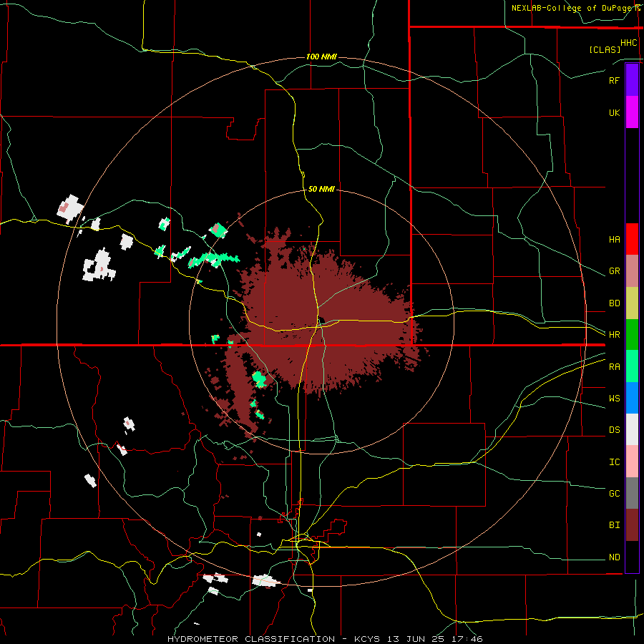Click the GR legend label

[614, 271]
